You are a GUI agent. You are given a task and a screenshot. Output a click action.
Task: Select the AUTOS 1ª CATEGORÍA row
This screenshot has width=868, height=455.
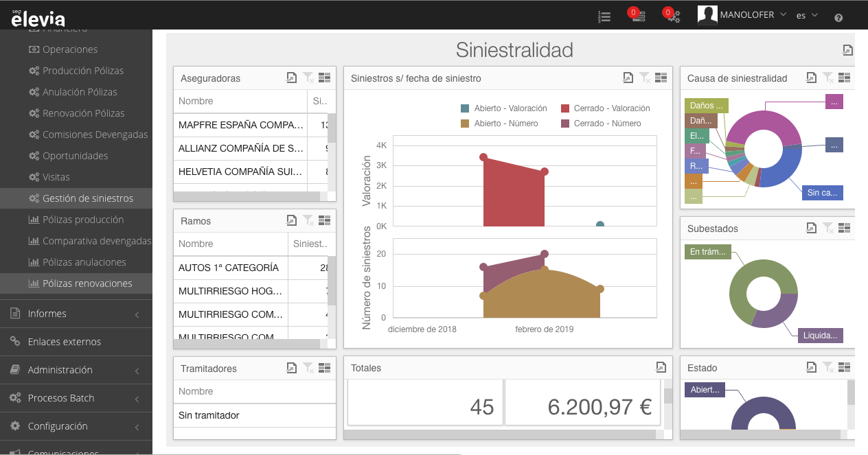tap(251, 268)
